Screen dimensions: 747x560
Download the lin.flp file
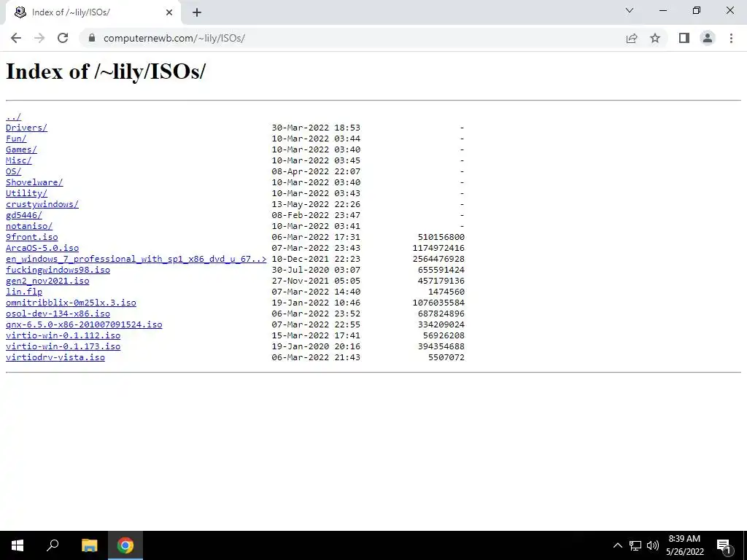click(24, 292)
